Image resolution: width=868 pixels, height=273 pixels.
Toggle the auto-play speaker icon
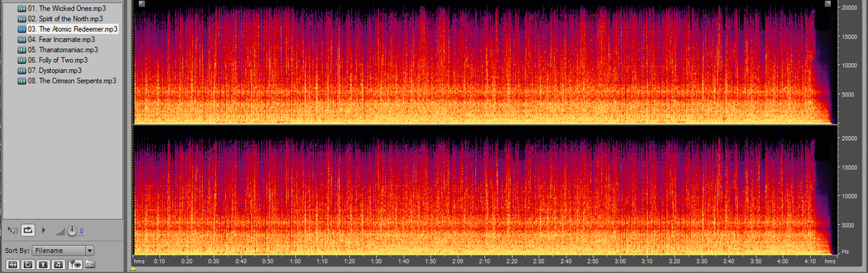(x=12, y=230)
